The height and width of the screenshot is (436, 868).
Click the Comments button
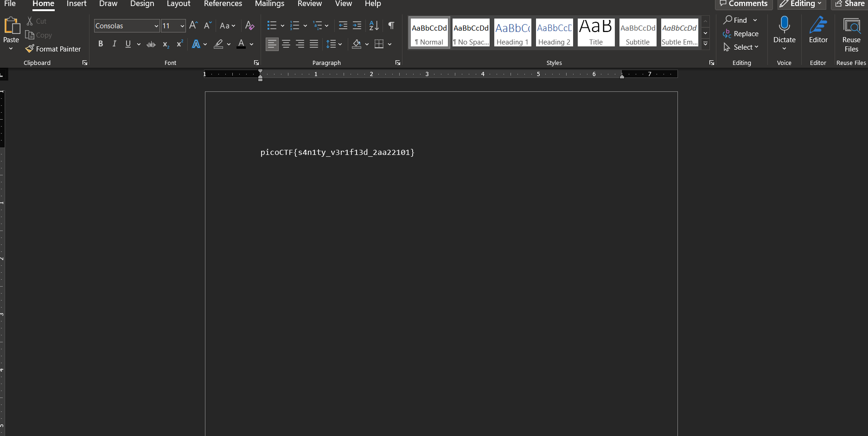pyautogui.click(x=744, y=4)
